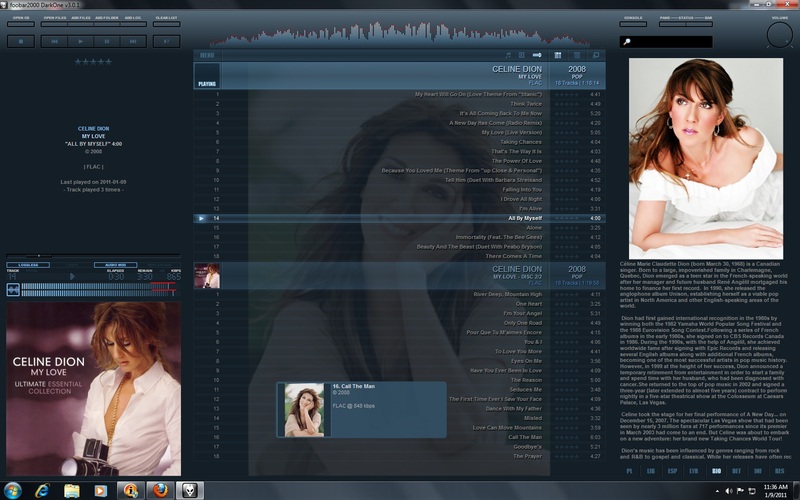Image resolution: width=800 pixels, height=500 pixels.
Task: Click the foobar2000 alien icon in taskbar
Action: coord(190,490)
